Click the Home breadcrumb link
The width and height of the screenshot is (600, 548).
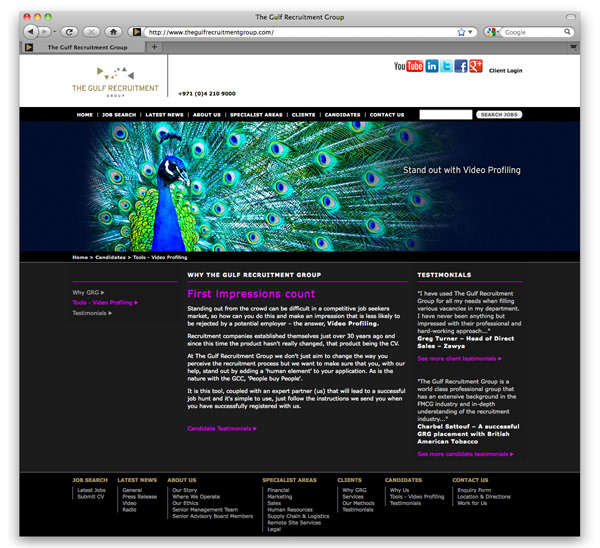point(80,257)
